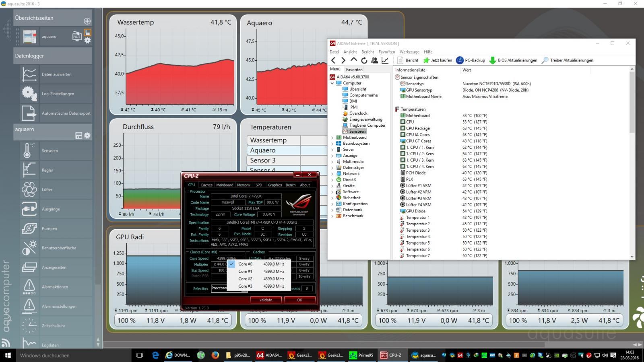This screenshot has width=644, height=362.
Task: Expand Betriebssystem node in AIDA64 tree
Action: click(x=332, y=144)
